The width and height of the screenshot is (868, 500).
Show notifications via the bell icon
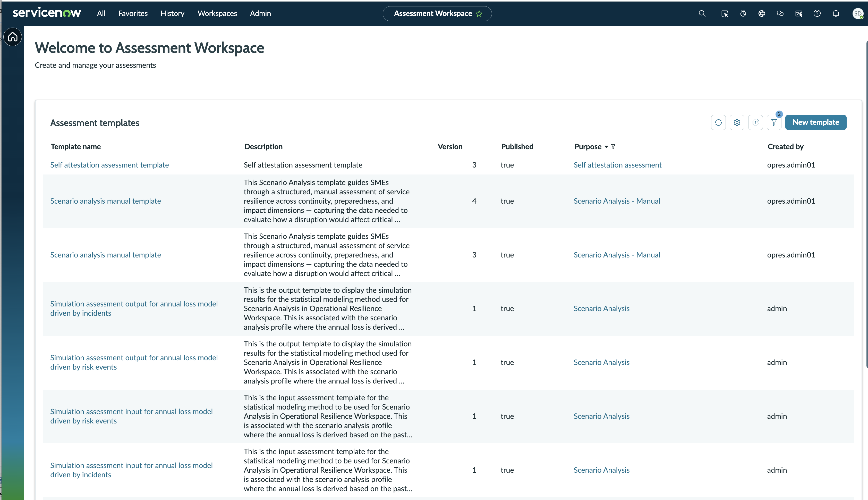(836, 13)
